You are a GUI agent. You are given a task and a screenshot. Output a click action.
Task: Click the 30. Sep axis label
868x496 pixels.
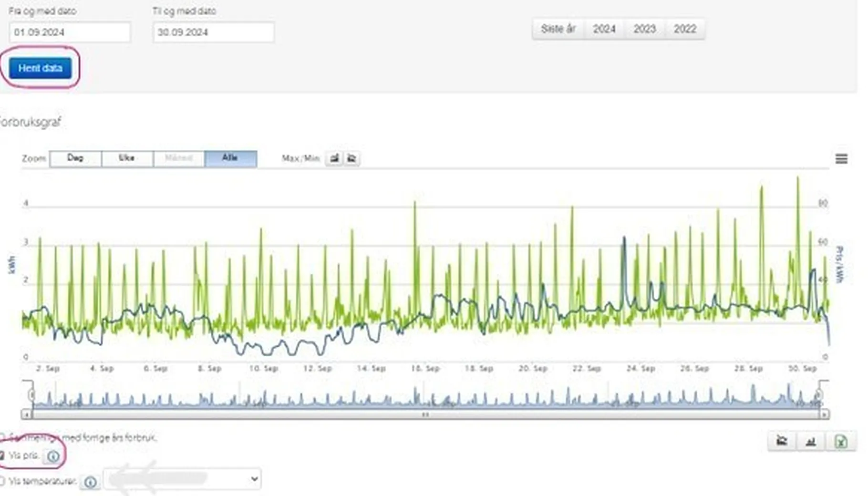[x=802, y=369]
